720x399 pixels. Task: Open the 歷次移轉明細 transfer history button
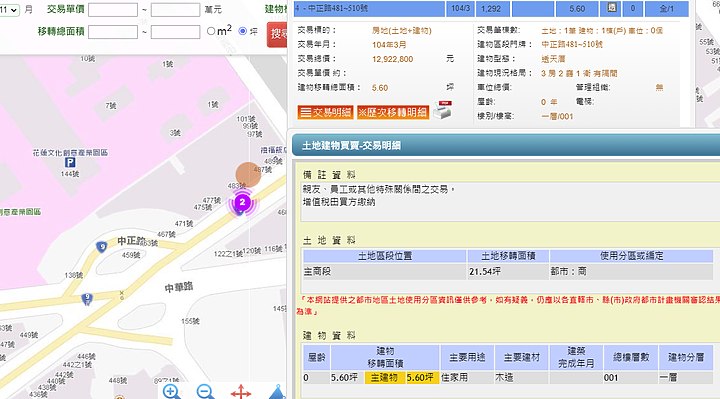tap(393, 112)
